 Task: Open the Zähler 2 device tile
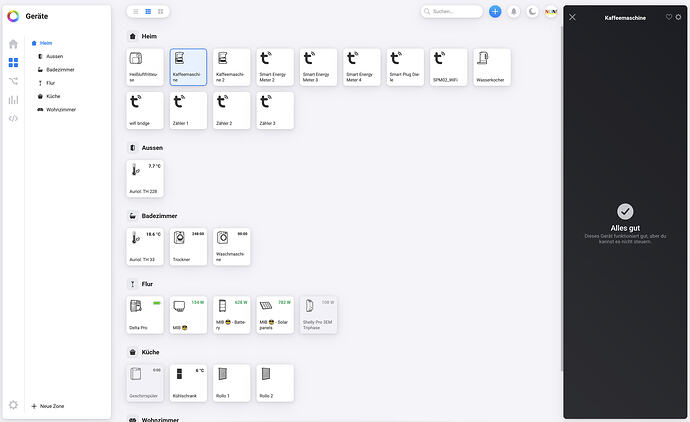coord(231,110)
